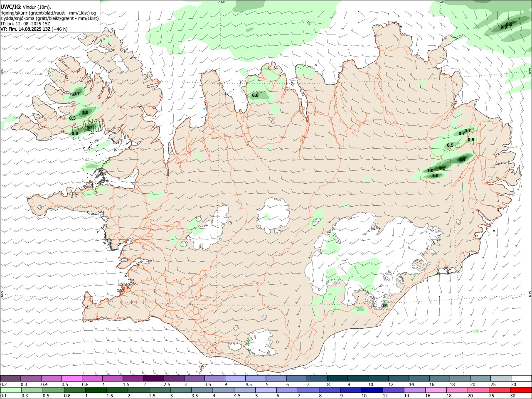
Task: Click the '20W' longitude label at the top
Action: [x=222, y=2]
